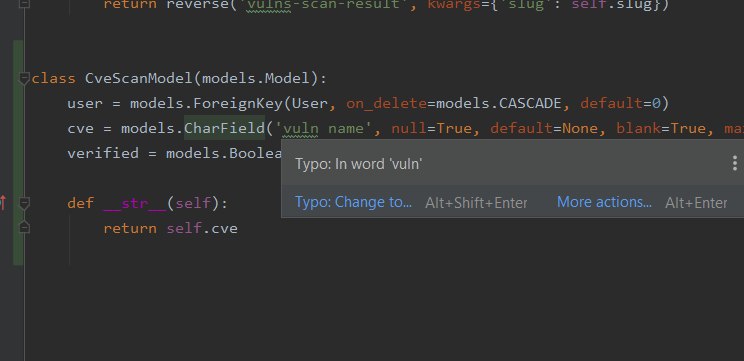Click the fold end marker beside 'return self.cve'
This screenshot has width=744, height=361.
pyautogui.click(x=24, y=228)
